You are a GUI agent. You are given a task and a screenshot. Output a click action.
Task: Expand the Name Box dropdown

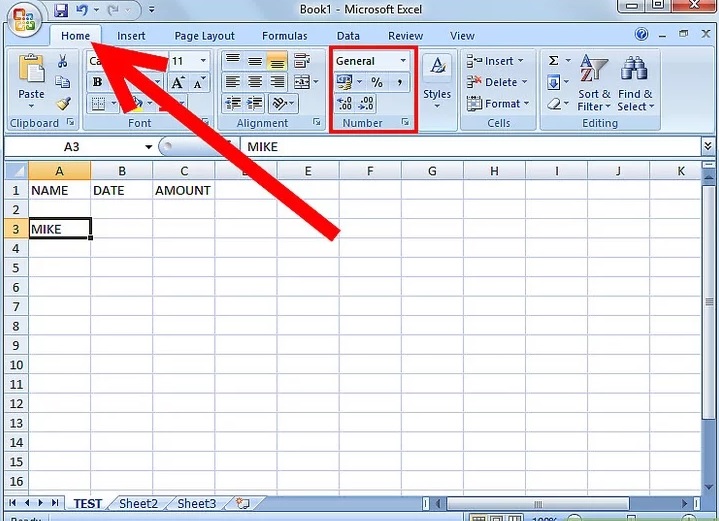point(148,147)
